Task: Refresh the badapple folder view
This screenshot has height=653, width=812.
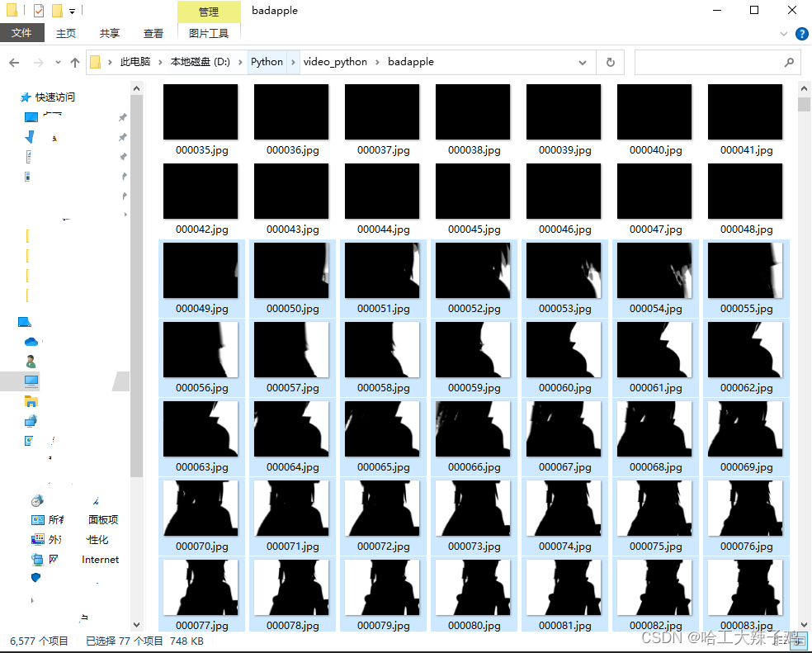Action: pos(611,62)
